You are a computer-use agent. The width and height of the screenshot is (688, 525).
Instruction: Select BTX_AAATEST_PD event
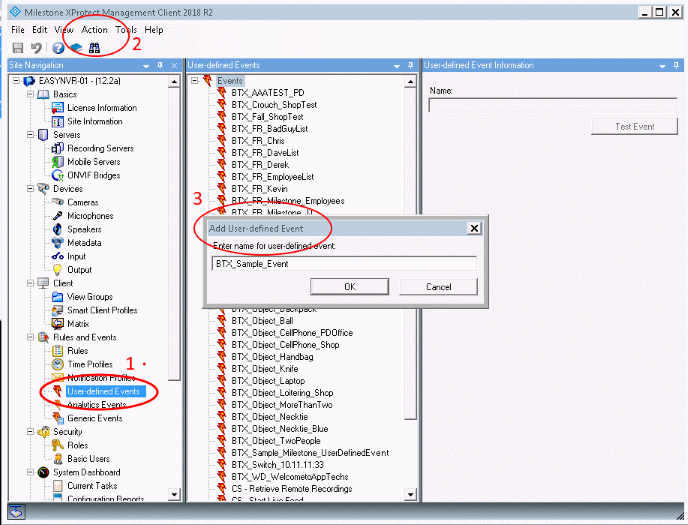[x=268, y=93]
